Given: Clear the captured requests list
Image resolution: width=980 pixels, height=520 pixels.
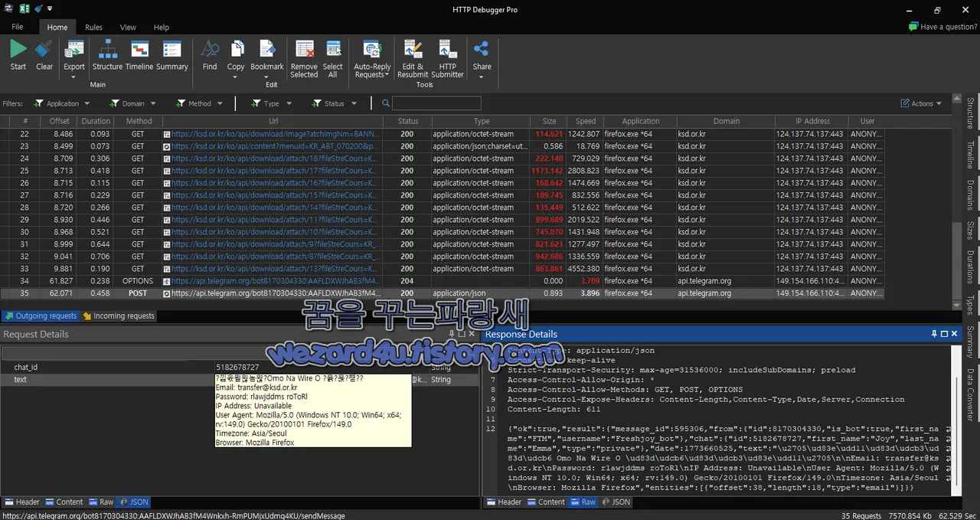Looking at the screenshot, I should coord(44,54).
